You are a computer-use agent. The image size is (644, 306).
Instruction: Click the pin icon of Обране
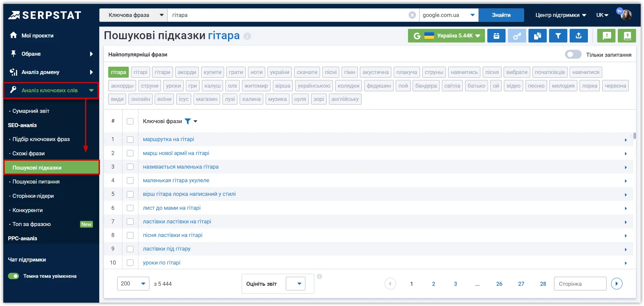pyautogui.click(x=13, y=53)
